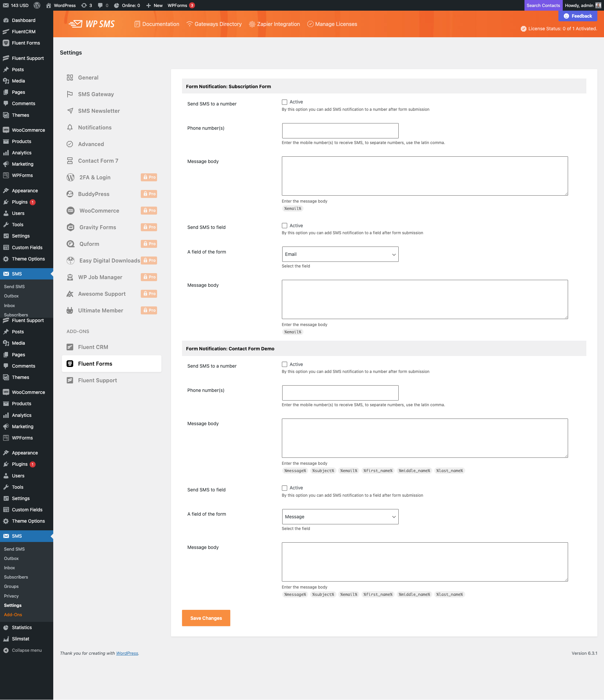This screenshot has height=700, width=604.
Task: Click Contact Form Demo phone number(s) field
Action: 340,393
